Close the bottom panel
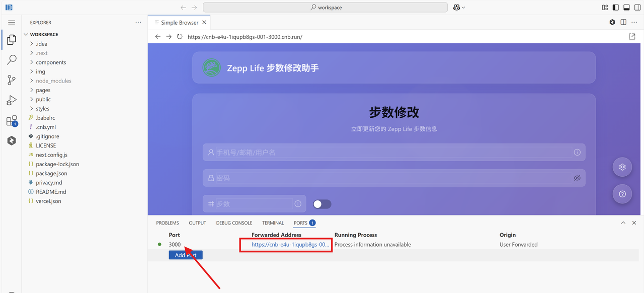The image size is (644, 293). point(634,223)
